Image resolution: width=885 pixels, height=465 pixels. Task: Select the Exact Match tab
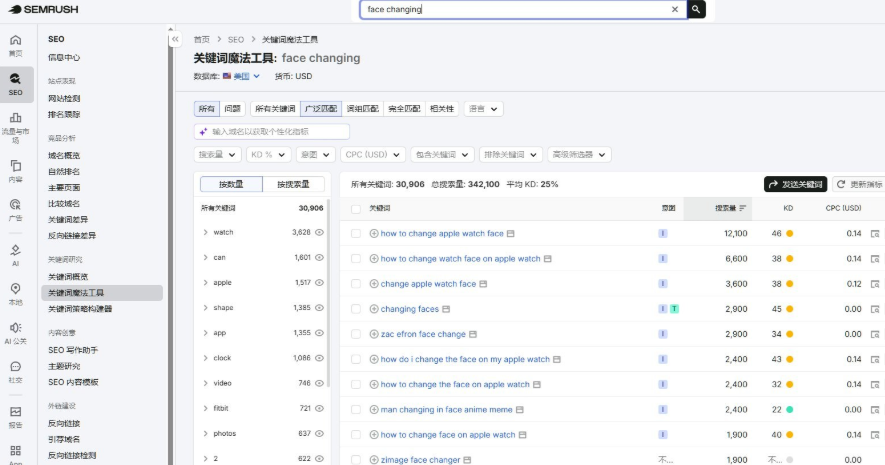pos(404,109)
